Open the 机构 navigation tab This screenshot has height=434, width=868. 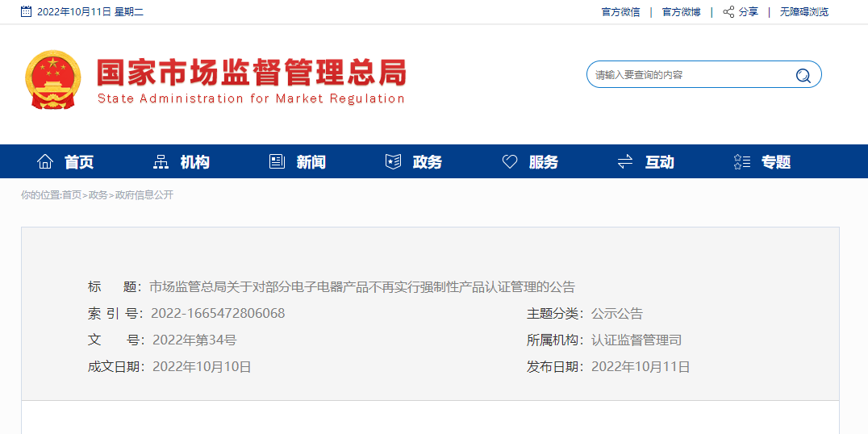[x=195, y=162]
